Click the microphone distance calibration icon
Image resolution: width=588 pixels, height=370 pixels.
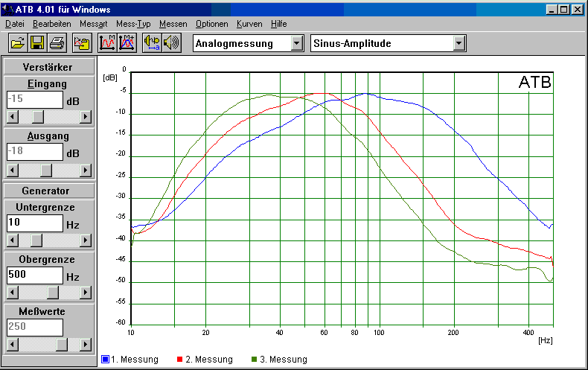[x=153, y=43]
